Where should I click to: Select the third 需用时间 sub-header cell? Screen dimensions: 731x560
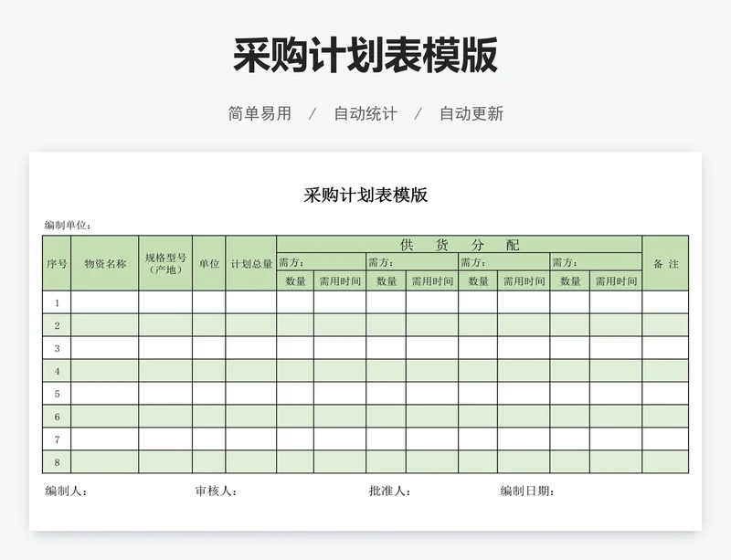point(524,280)
